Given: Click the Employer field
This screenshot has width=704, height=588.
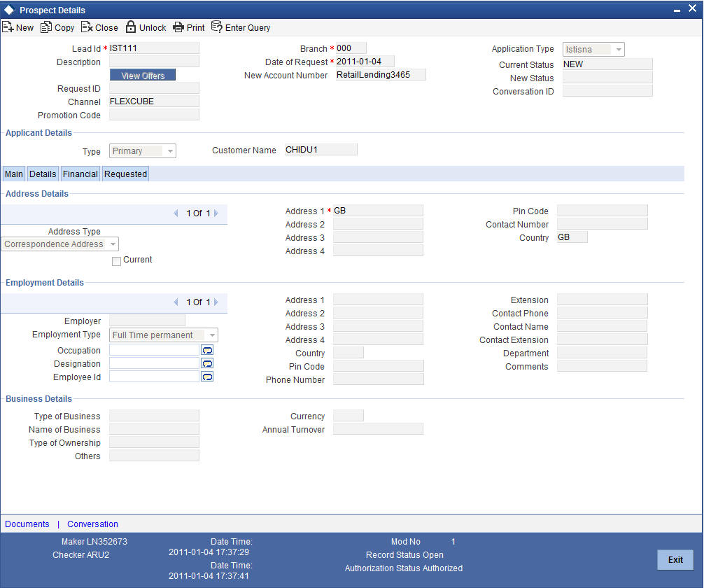Looking at the screenshot, I should click(147, 321).
